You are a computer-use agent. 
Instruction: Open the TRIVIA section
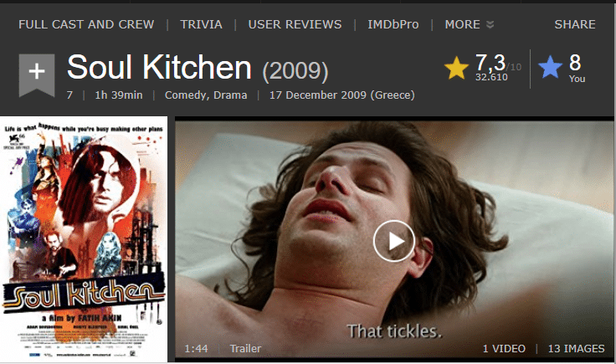[x=201, y=24]
